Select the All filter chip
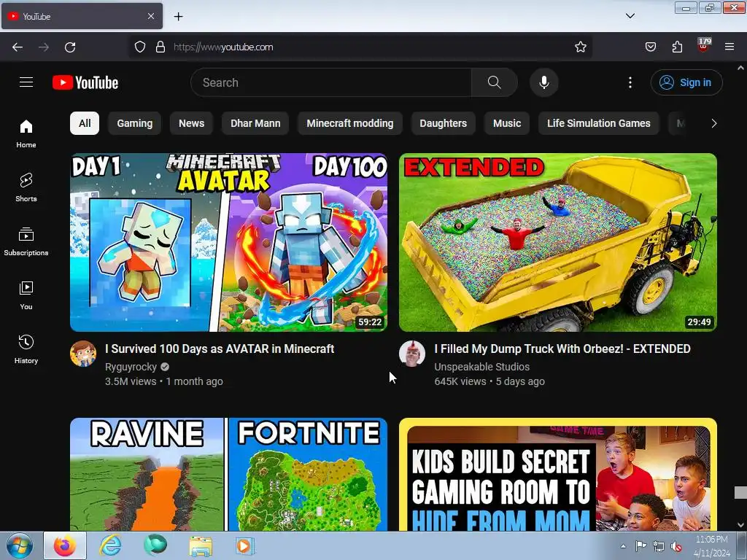Screen dimensions: 747x560 coord(85,123)
